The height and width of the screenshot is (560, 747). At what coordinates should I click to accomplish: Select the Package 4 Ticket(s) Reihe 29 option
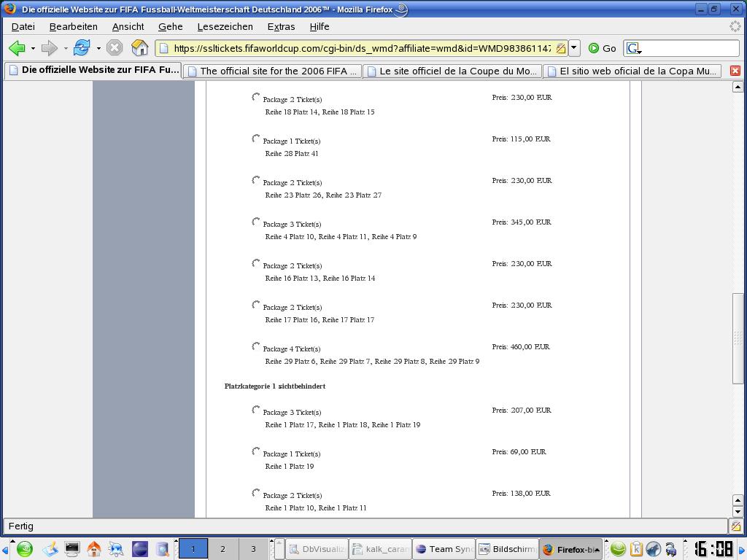256,347
